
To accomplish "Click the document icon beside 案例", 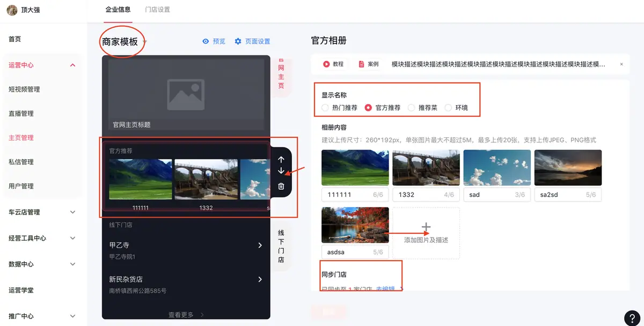I will (x=362, y=64).
